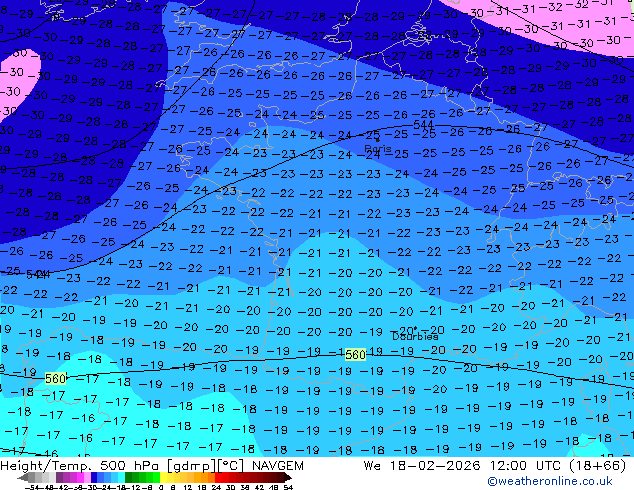Click the dark red right arrow end of legend
The image size is (634, 490).
pyautogui.click(x=288, y=478)
